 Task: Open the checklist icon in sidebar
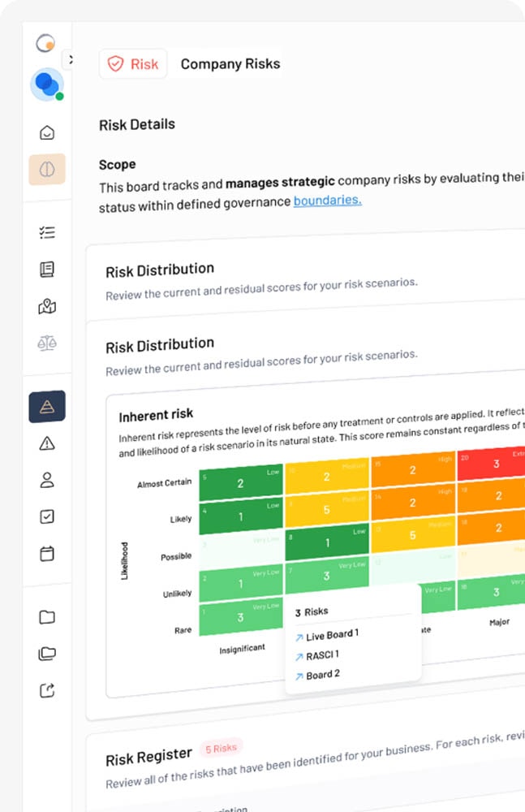(47, 233)
